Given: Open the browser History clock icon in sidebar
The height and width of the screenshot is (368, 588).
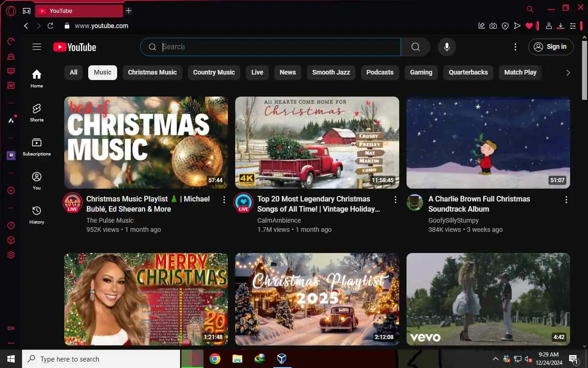Looking at the screenshot, I should [11, 225].
